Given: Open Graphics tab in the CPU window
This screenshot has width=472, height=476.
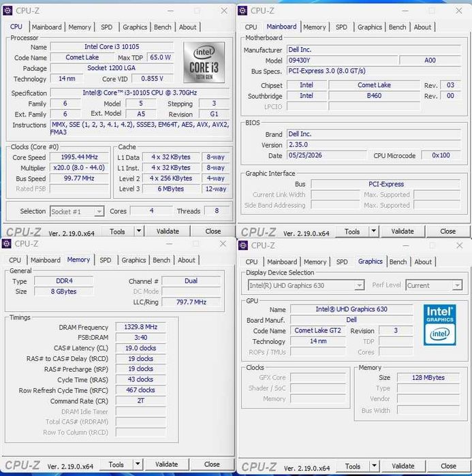Looking at the screenshot, I should pyautogui.click(x=135, y=27).
